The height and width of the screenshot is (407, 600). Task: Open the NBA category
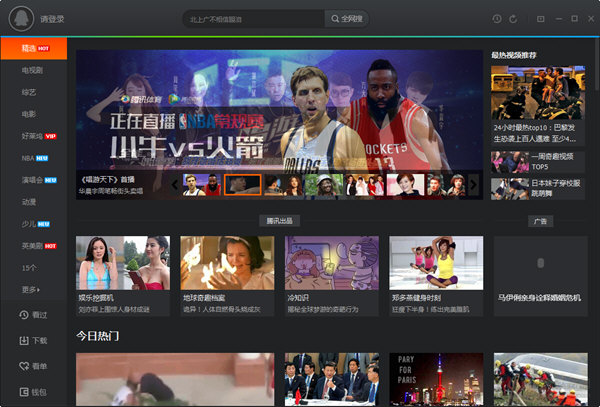coord(34,158)
